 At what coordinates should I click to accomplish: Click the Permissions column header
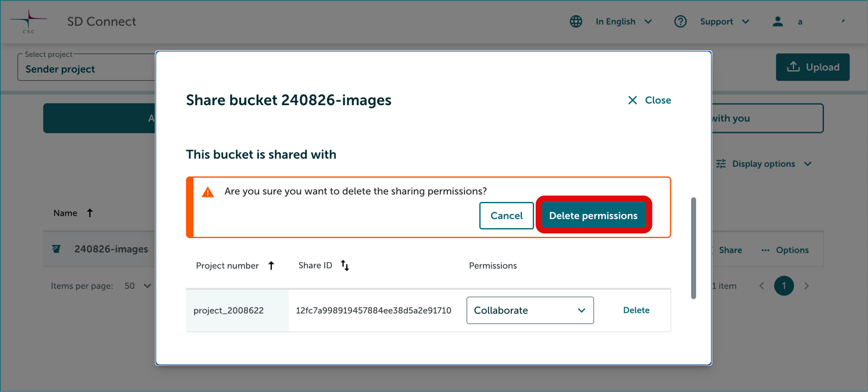click(493, 265)
